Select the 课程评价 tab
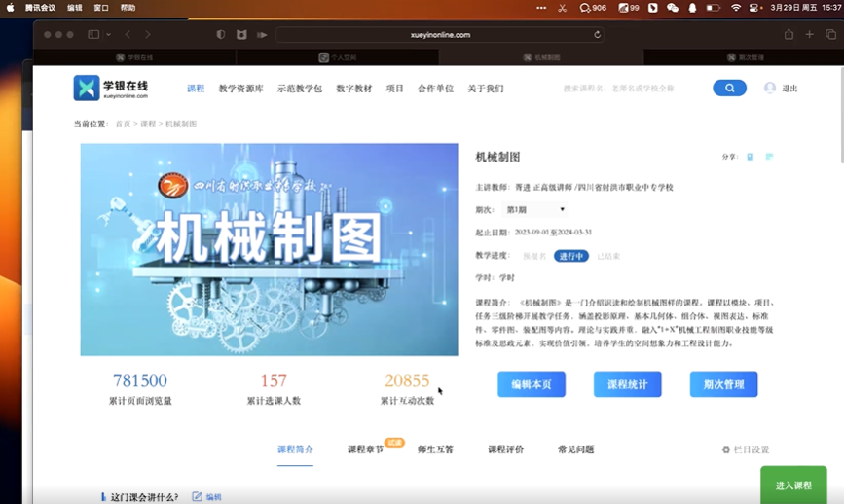This screenshot has width=844, height=504. click(x=505, y=450)
